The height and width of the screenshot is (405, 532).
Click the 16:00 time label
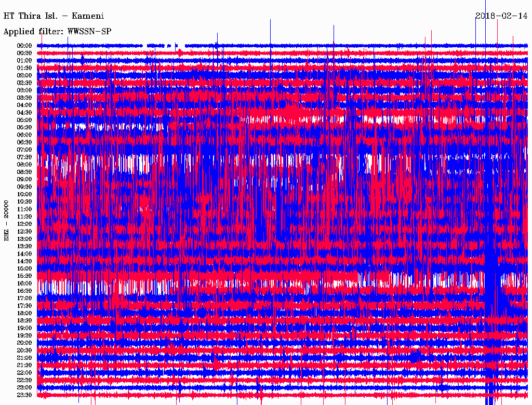[24, 283]
